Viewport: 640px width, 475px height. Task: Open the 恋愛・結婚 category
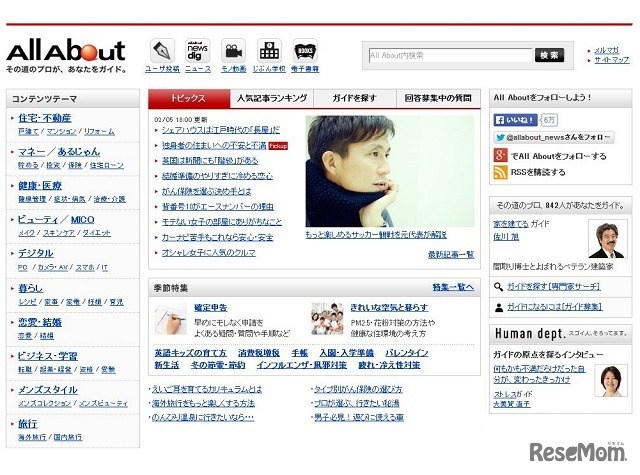point(40,322)
